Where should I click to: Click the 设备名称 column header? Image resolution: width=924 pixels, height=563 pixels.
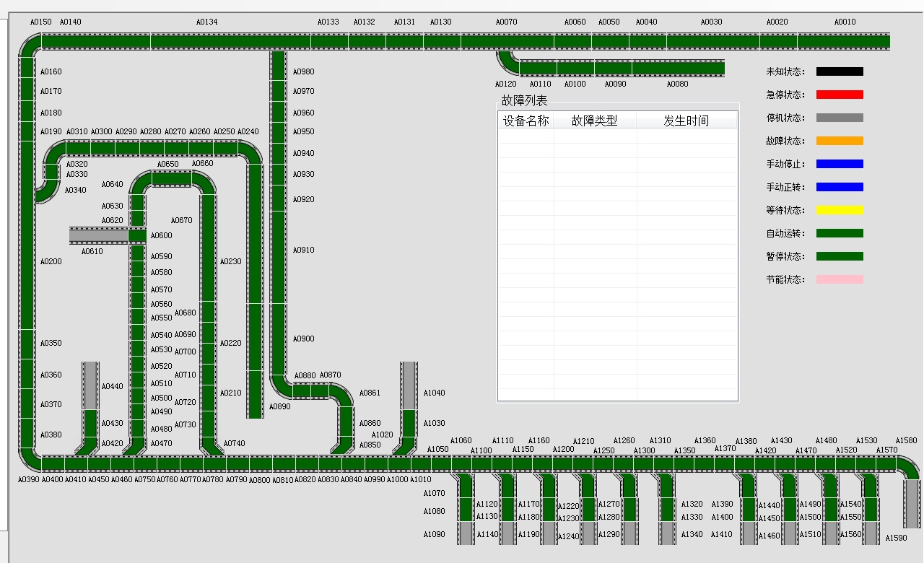pos(526,121)
